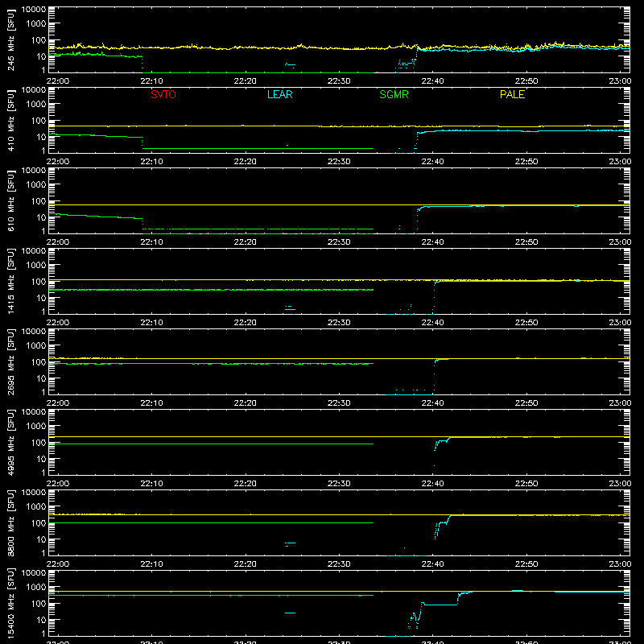Viewport: 644px width, 644px height.
Task: Click the 245 MHz [SFU] axis title
Action: [x=10, y=40]
